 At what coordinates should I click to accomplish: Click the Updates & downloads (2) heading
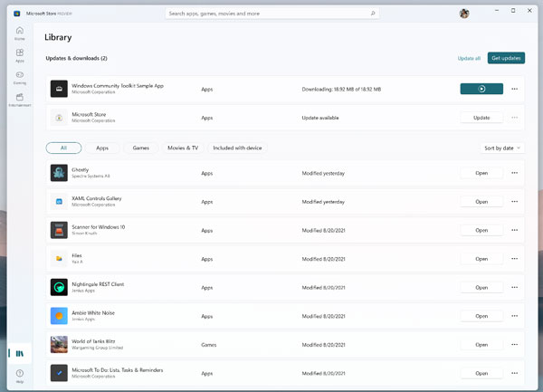76,58
